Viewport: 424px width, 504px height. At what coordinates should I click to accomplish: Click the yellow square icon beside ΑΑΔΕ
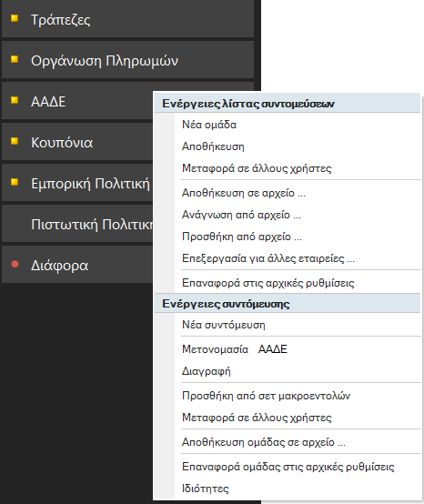(15, 100)
